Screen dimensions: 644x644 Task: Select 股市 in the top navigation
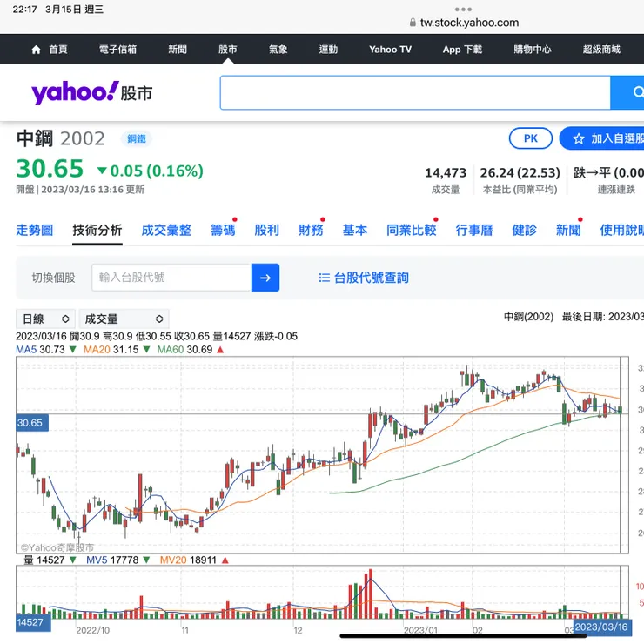pos(227,50)
